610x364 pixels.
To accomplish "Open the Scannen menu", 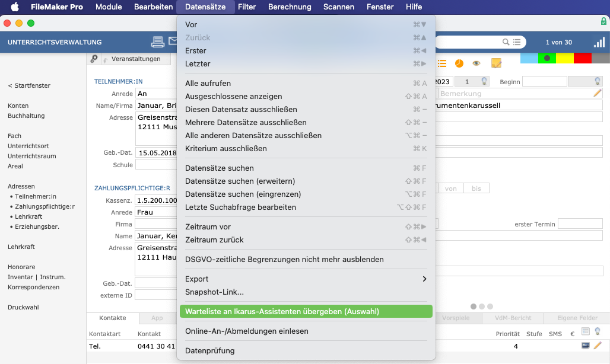I will tap(338, 7).
